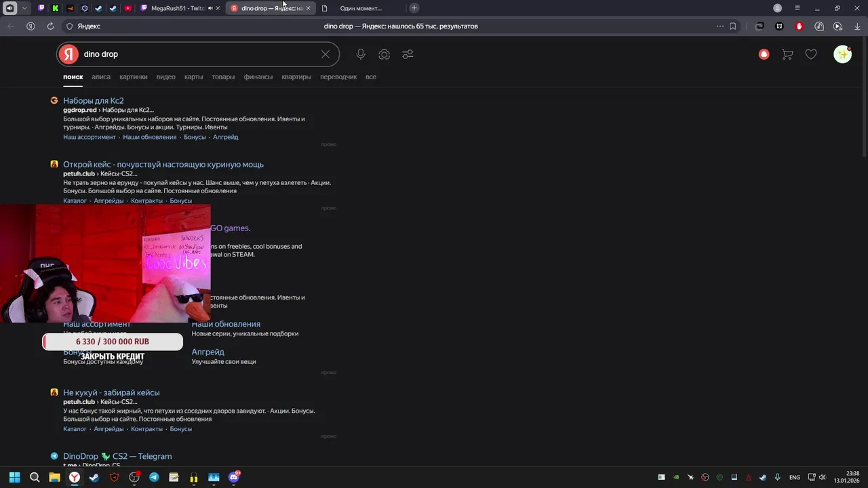Image resolution: width=868 pixels, height=488 pixels.
Task: Bookmark this page icon
Action: [x=733, y=26]
